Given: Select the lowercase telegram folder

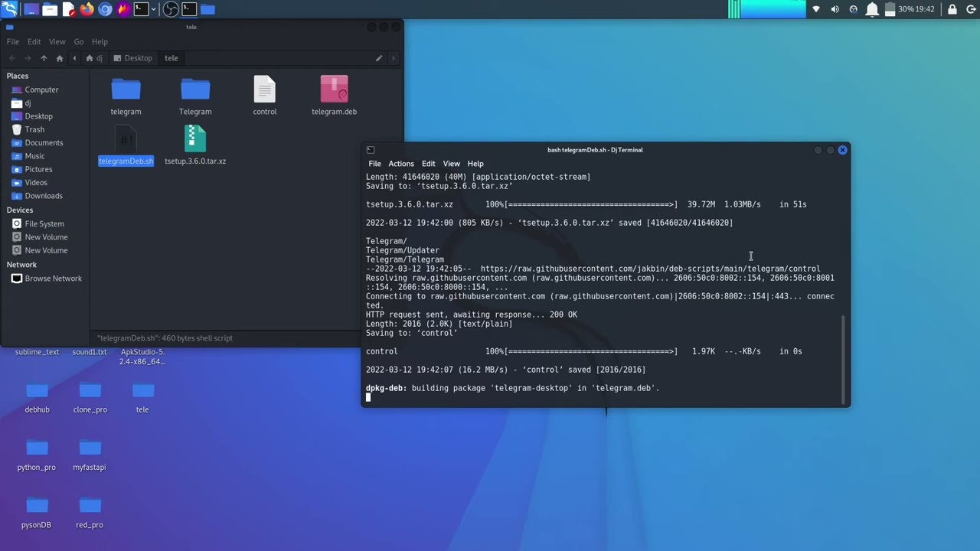Looking at the screenshot, I should tap(126, 96).
